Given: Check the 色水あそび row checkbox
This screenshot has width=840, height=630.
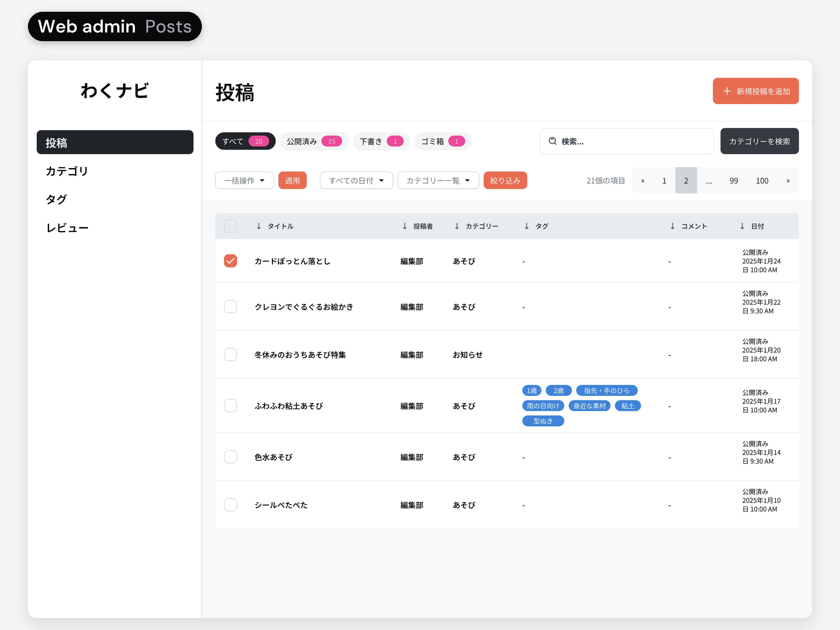Looking at the screenshot, I should pos(230,457).
